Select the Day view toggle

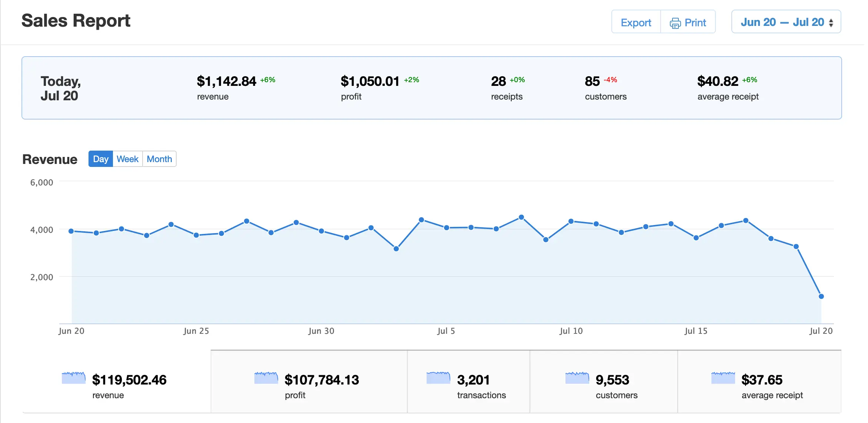tap(100, 159)
